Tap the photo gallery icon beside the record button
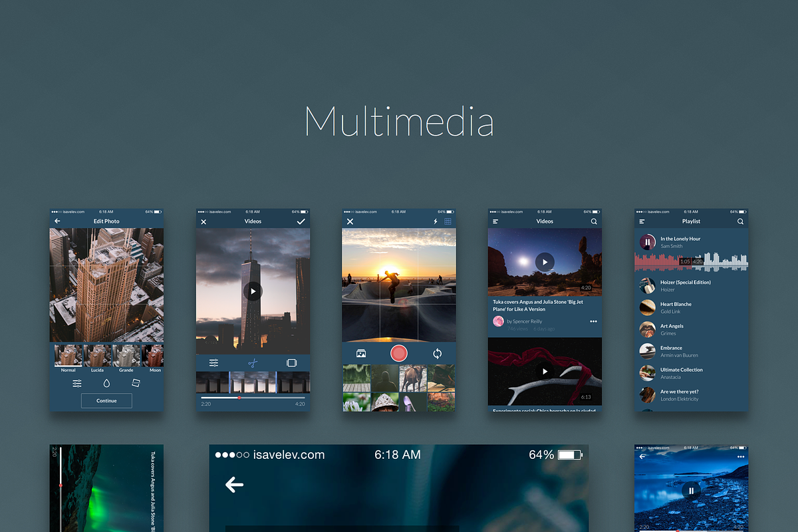798x532 pixels. point(361,353)
